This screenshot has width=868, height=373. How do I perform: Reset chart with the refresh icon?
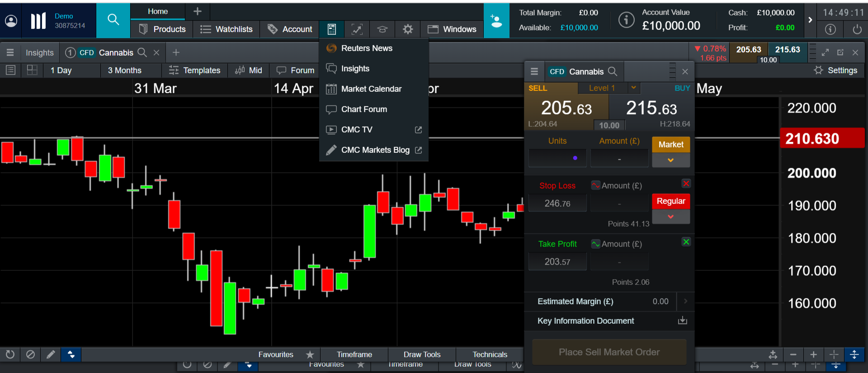tap(10, 354)
